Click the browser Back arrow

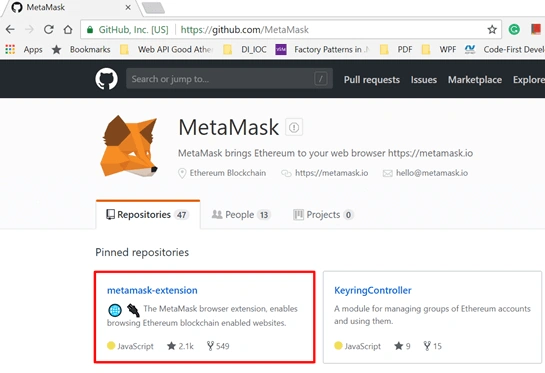coord(10,30)
